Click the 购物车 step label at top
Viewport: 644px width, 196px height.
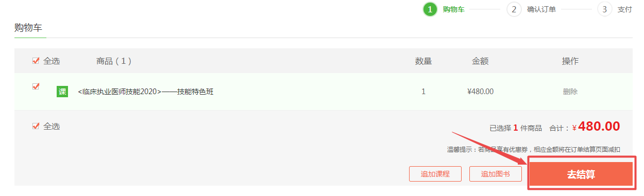[453, 9]
